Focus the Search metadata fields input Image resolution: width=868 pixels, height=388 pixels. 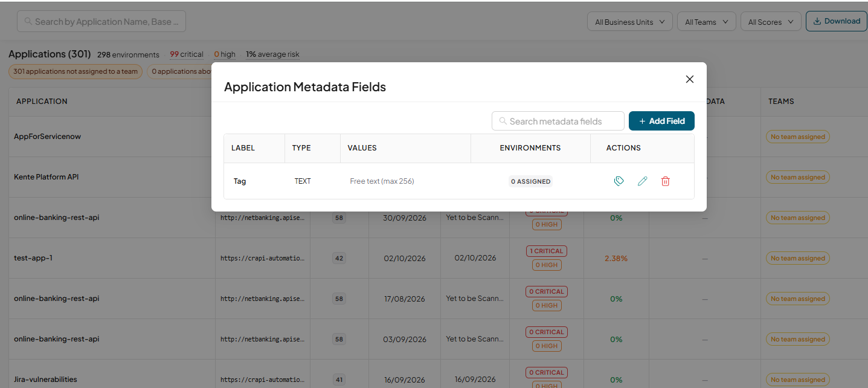coord(558,121)
